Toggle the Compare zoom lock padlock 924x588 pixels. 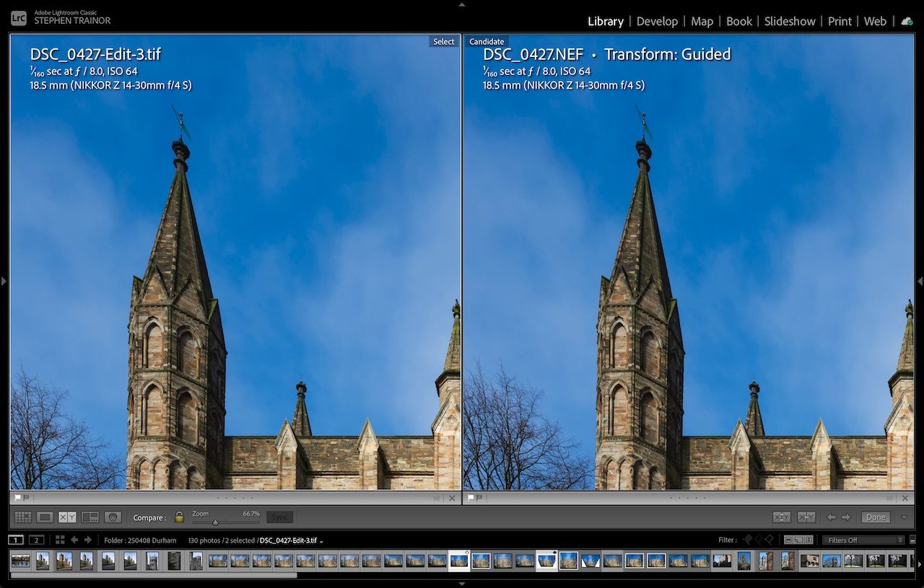pos(179,517)
